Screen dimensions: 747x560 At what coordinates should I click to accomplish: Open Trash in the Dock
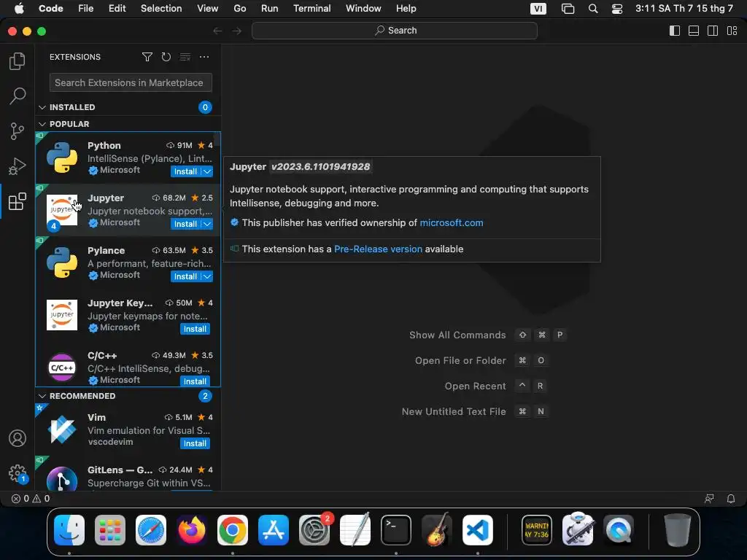(678, 530)
